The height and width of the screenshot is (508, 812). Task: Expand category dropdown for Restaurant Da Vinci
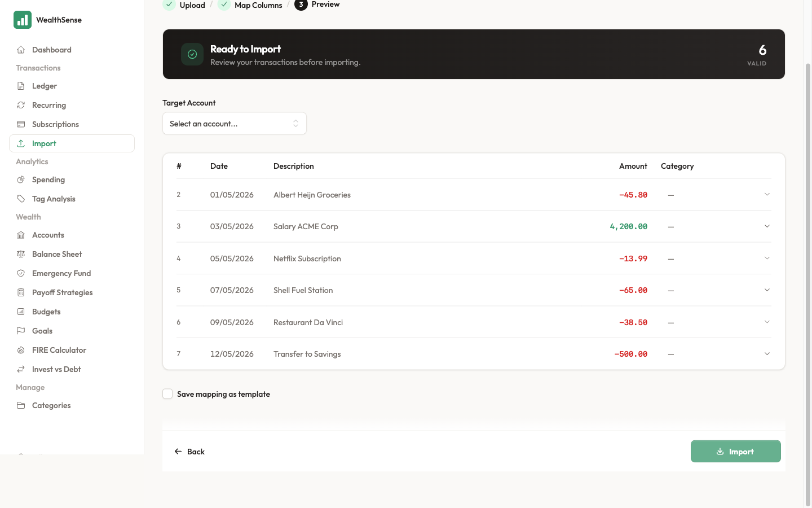(767, 322)
